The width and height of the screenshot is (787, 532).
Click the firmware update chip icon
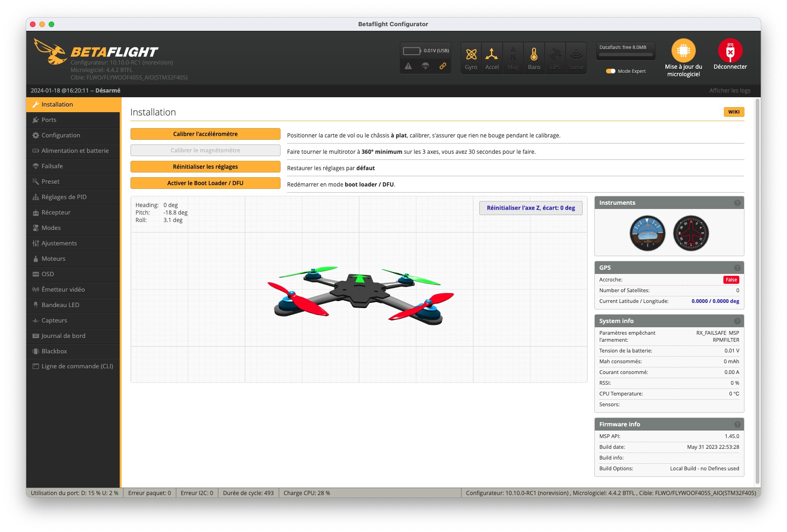click(x=683, y=50)
